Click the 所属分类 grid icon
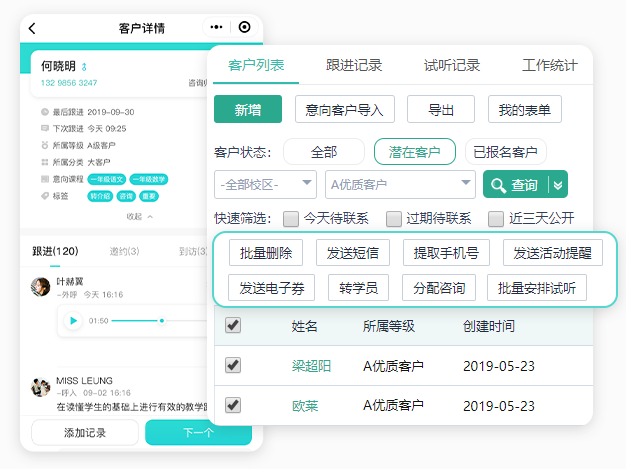626x469 pixels. tap(45, 162)
